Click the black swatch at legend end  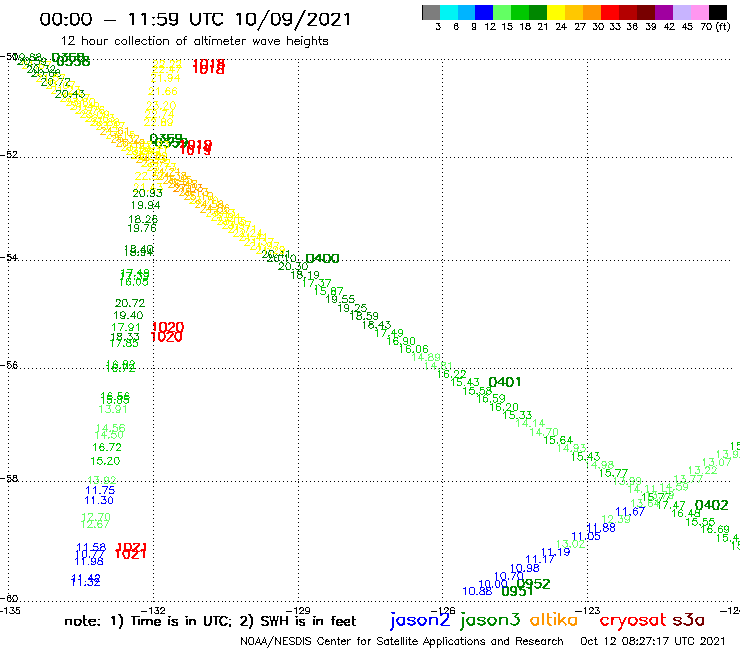(718, 12)
